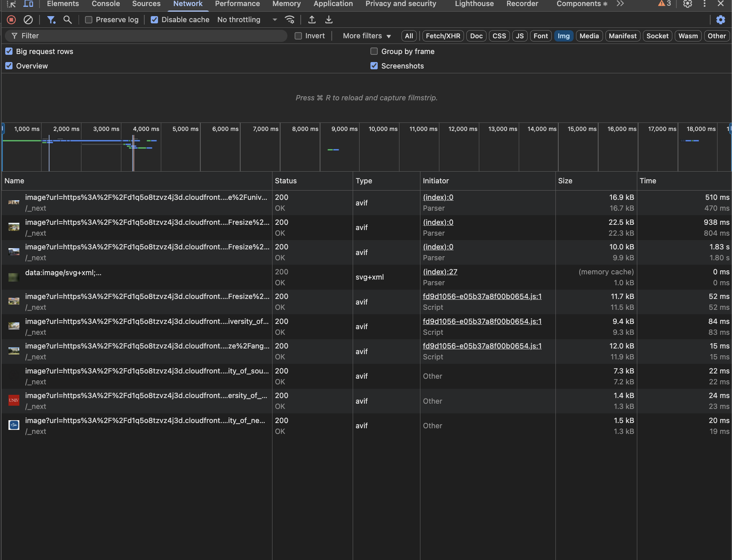The width and height of the screenshot is (732, 560).
Task: Open the No throttling dropdown
Action: tap(247, 20)
